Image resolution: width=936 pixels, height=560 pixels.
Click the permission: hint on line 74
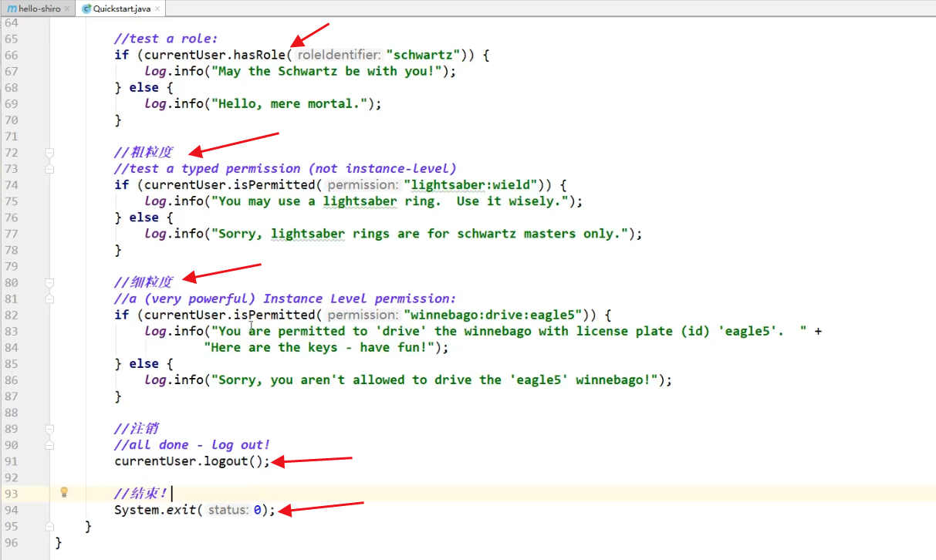pos(362,185)
